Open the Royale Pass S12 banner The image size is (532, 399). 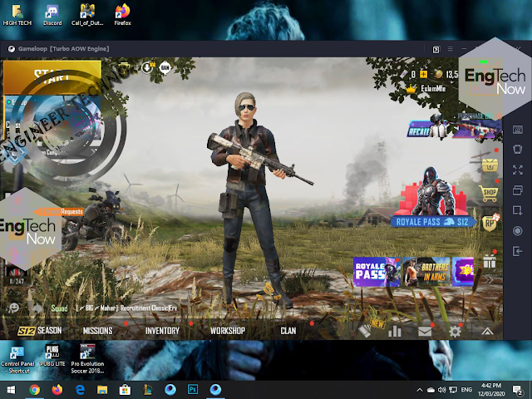click(x=431, y=222)
